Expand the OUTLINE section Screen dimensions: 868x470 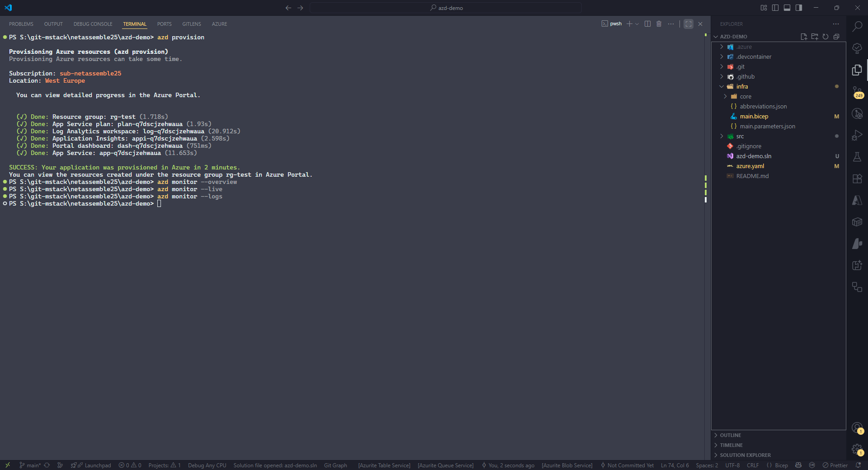click(x=730, y=435)
